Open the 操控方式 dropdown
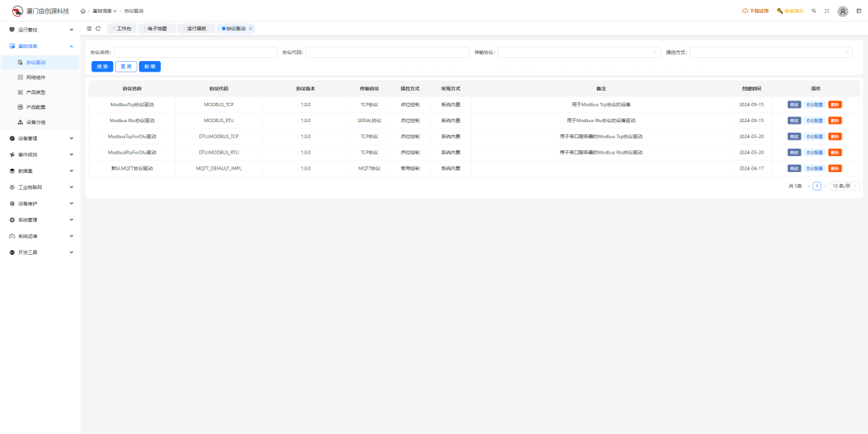 click(770, 52)
